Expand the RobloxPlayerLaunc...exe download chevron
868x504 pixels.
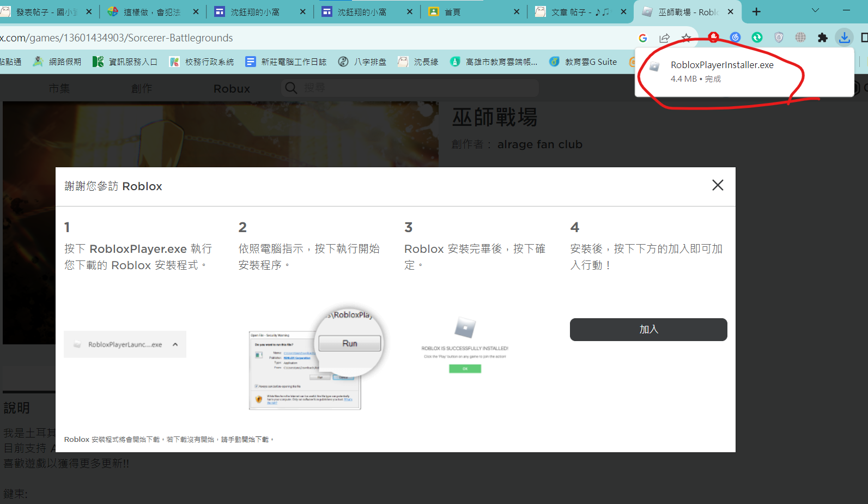point(175,344)
